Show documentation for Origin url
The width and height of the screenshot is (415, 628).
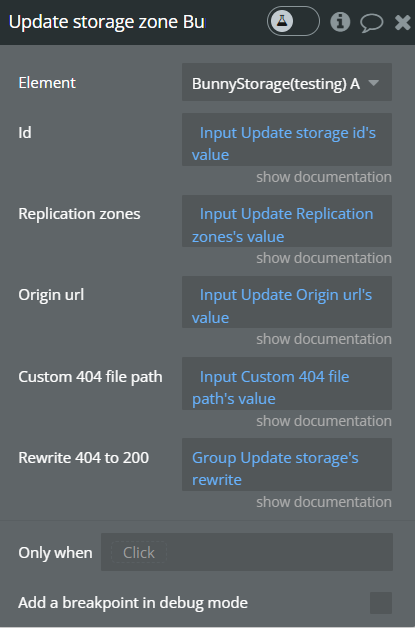324,339
